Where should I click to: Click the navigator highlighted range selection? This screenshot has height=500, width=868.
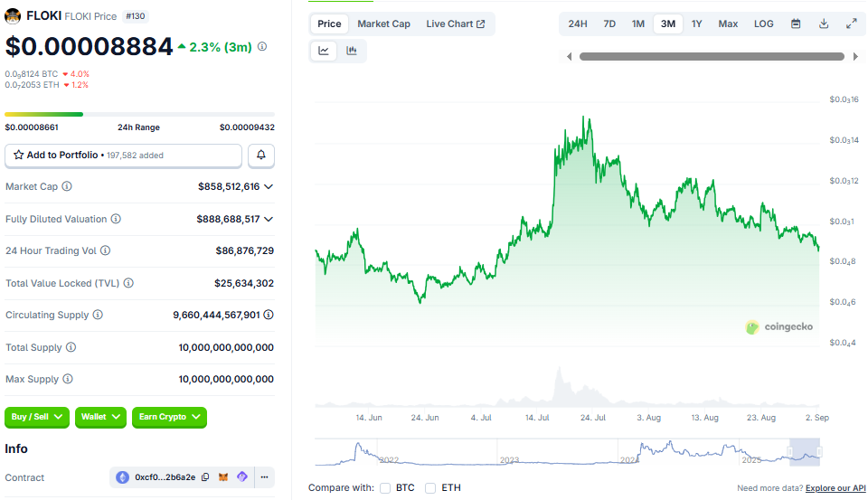click(x=805, y=452)
